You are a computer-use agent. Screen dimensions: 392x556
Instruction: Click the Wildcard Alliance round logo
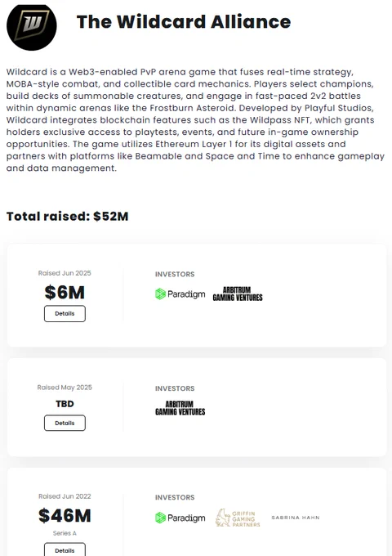coord(32,26)
